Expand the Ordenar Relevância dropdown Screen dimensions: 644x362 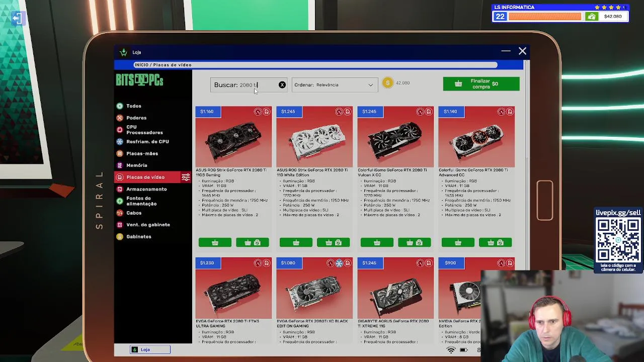(334, 85)
